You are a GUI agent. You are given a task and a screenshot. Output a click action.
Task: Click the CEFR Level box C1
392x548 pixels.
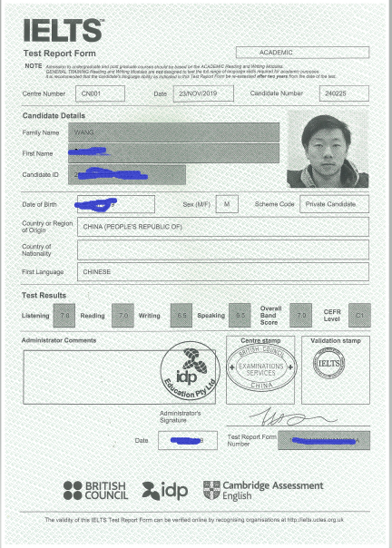coord(360,316)
